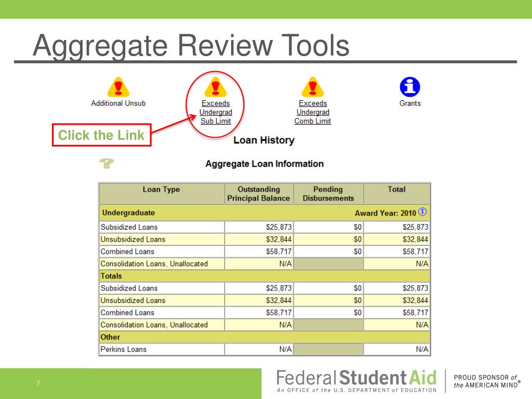The image size is (532, 399).
Task: Click Totals Unsubsidized outstanding balance $32,844
Action: pyautogui.click(x=278, y=300)
